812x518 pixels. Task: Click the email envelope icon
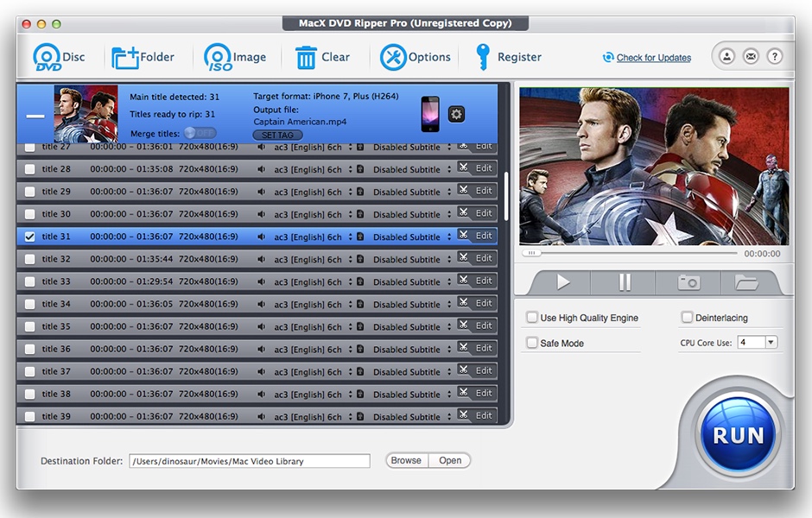pos(751,56)
